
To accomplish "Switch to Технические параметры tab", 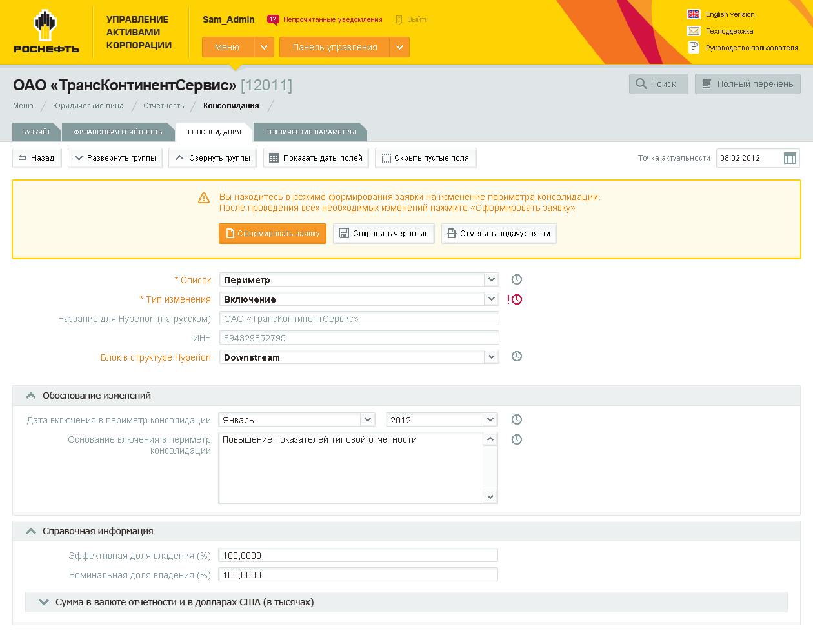I will [311, 132].
